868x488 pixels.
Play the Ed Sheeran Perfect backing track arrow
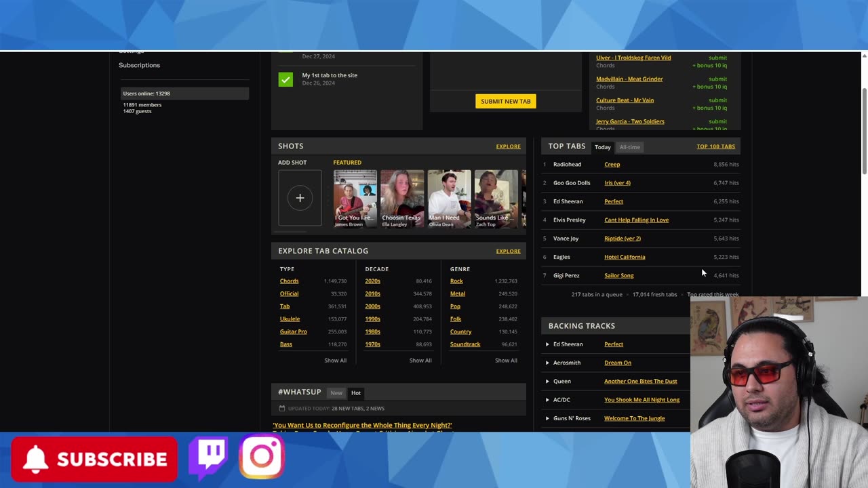coord(547,344)
